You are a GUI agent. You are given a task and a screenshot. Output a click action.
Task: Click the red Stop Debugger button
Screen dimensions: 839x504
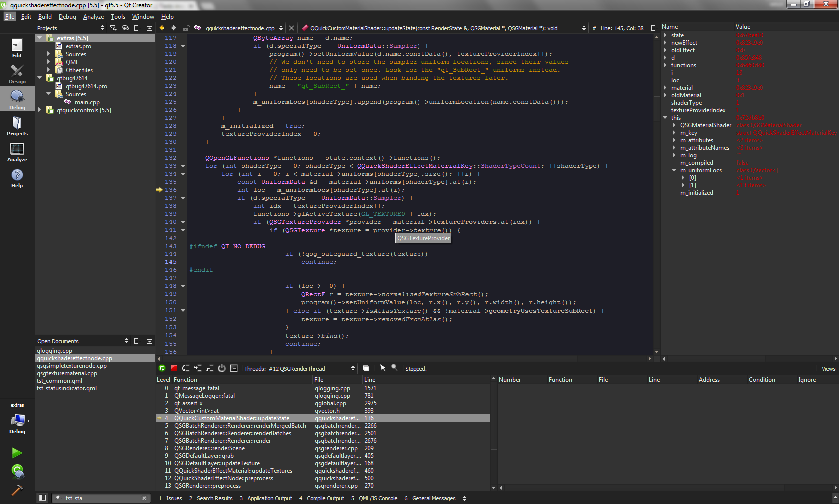pyautogui.click(x=174, y=368)
